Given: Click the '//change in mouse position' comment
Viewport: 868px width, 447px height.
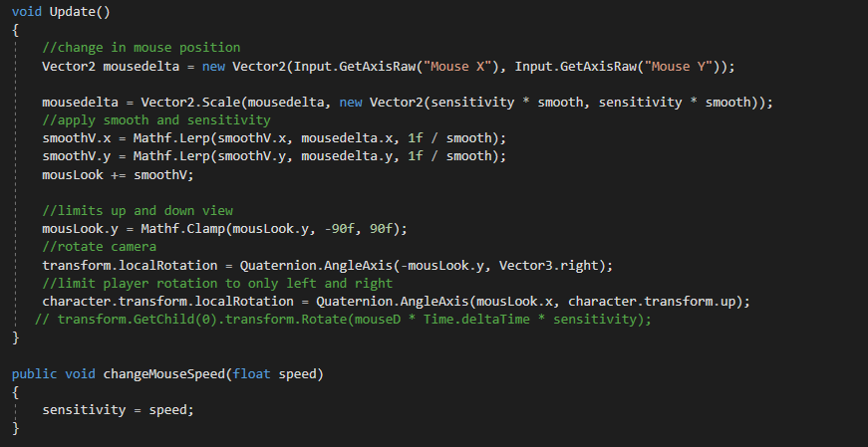Looking at the screenshot, I should point(141,48).
